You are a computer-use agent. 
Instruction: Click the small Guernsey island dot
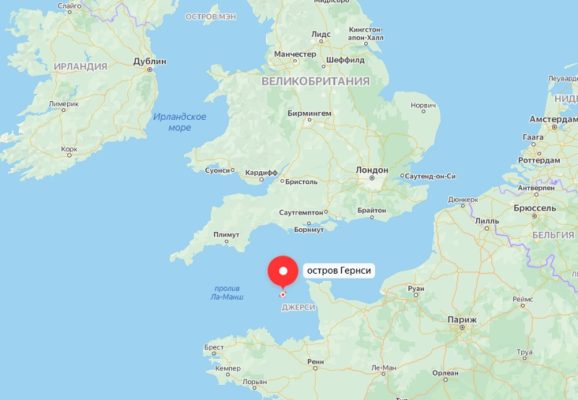(283, 295)
